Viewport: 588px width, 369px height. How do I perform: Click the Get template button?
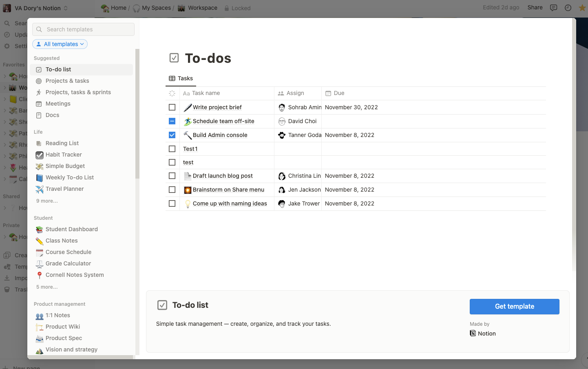(514, 307)
